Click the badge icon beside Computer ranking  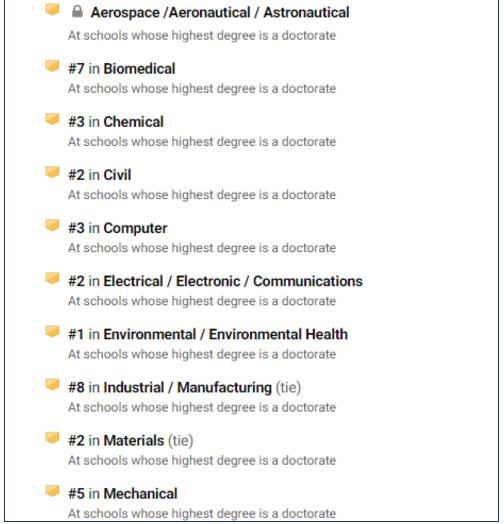(52, 225)
